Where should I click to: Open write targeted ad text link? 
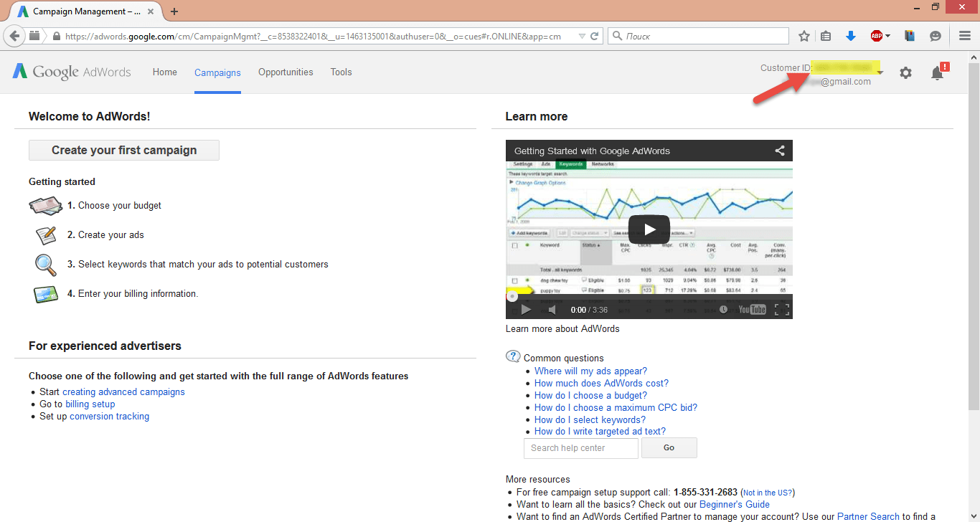[x=600, y=431]
